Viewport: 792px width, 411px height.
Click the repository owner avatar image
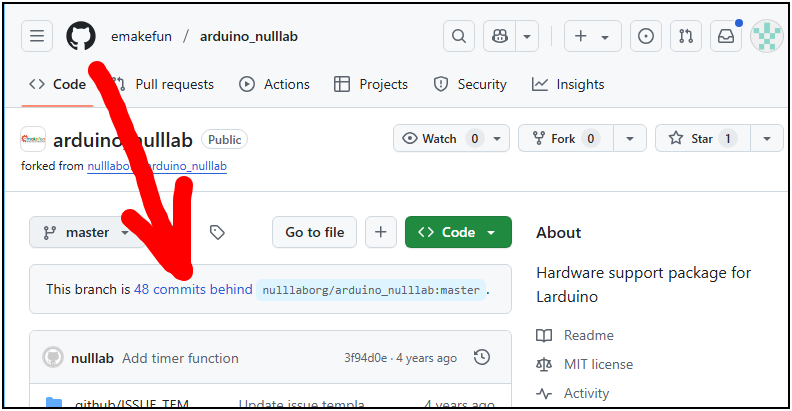click(33, 139)
